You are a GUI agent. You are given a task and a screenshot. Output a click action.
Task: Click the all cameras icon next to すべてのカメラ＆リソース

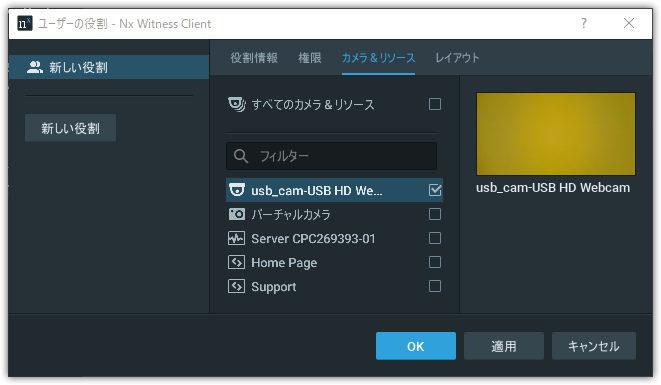pos(236,104)
